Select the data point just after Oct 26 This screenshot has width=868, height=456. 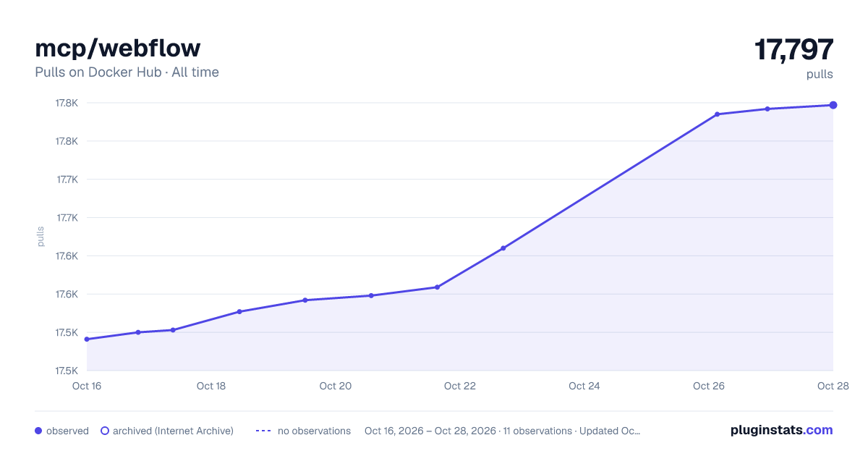tap(717, 114)
